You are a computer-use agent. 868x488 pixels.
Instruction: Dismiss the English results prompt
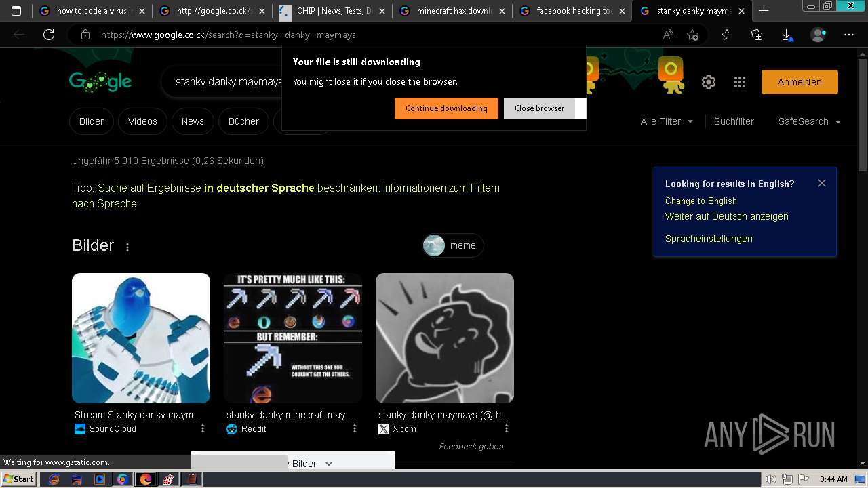coord(822,183)
